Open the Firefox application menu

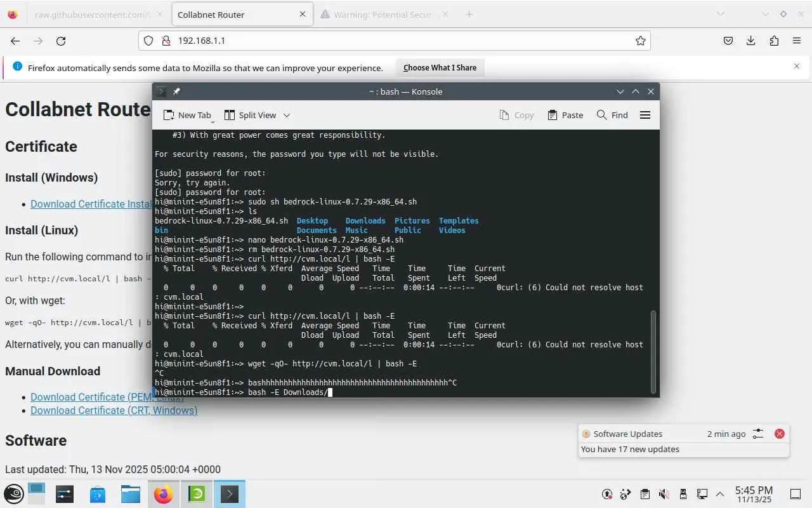[797, 41]
